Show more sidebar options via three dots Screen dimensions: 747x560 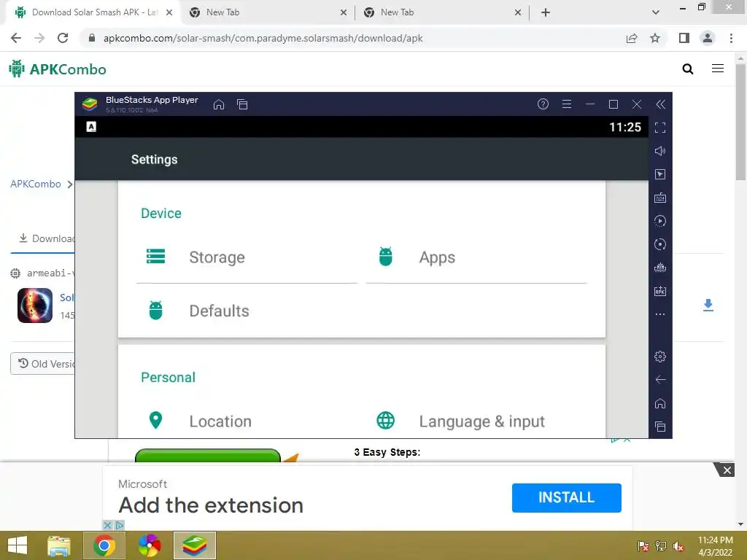[x=660, y=314]
